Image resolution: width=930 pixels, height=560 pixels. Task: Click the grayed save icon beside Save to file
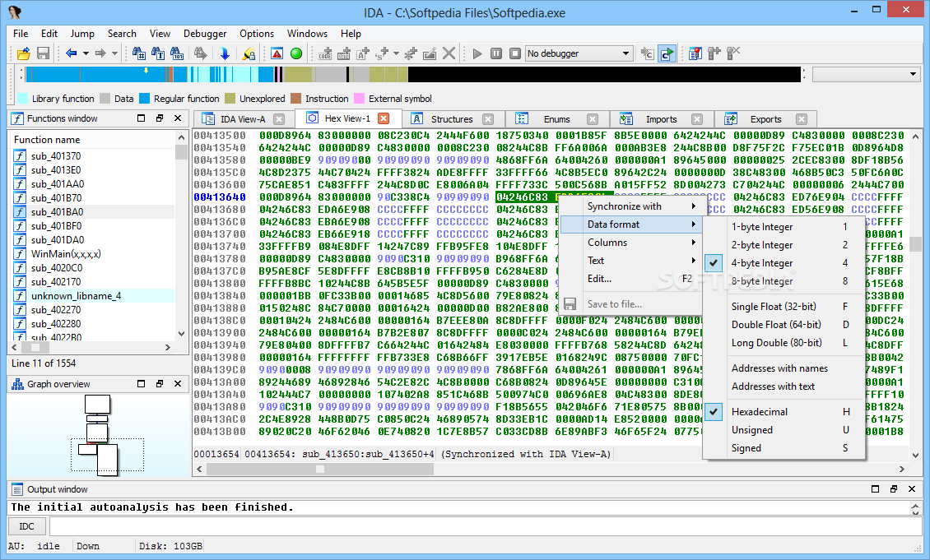click(x=570, y=304)
